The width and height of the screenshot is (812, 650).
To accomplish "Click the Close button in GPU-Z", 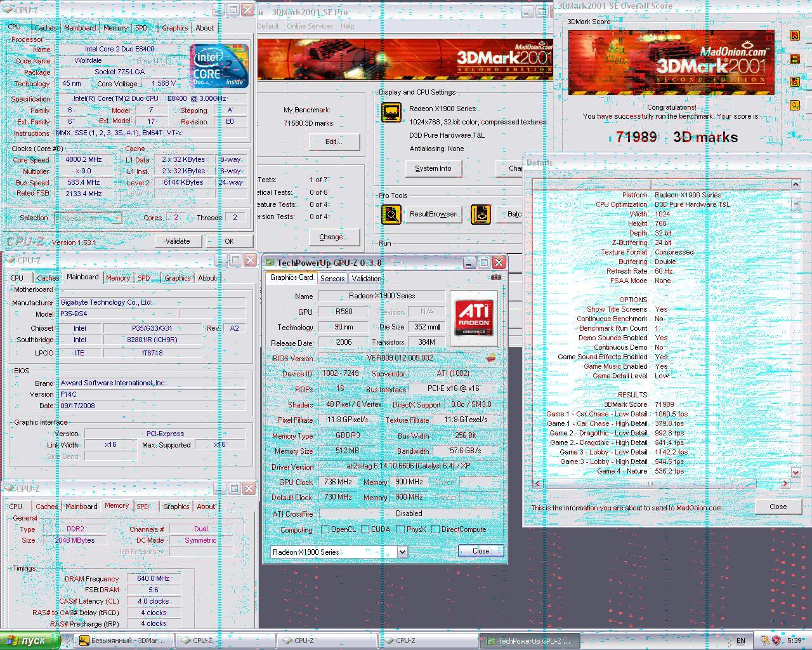I will point(481,551).
